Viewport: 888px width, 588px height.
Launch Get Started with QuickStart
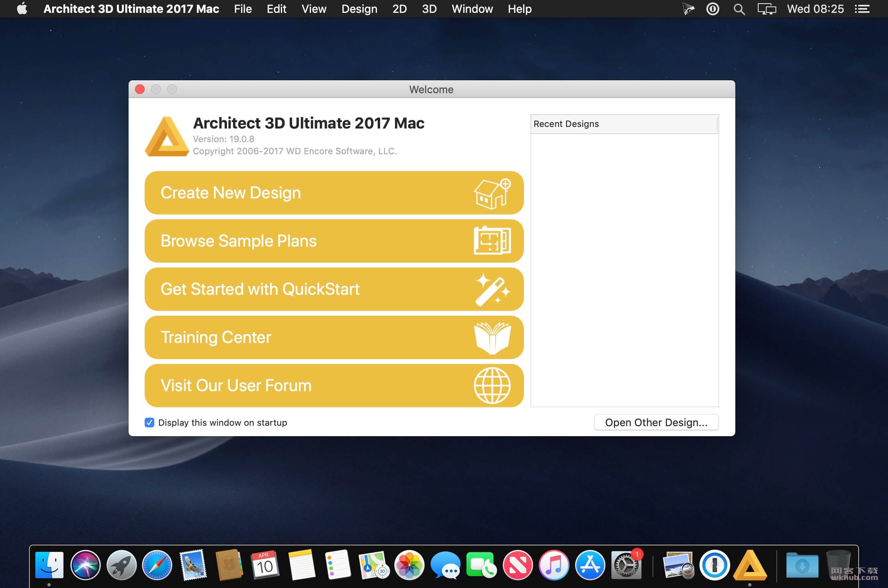pos(334,289)
